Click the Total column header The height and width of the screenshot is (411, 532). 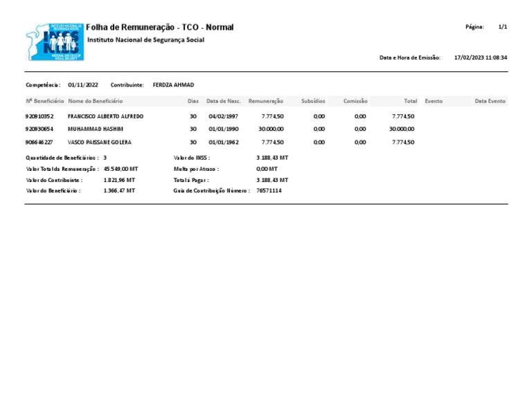[x=410, y=101]
